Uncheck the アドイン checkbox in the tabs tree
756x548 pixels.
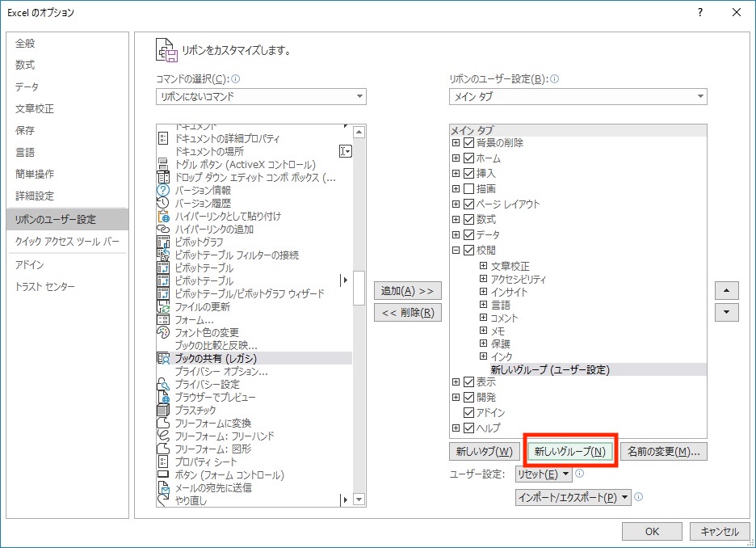[x=468, y=412]
